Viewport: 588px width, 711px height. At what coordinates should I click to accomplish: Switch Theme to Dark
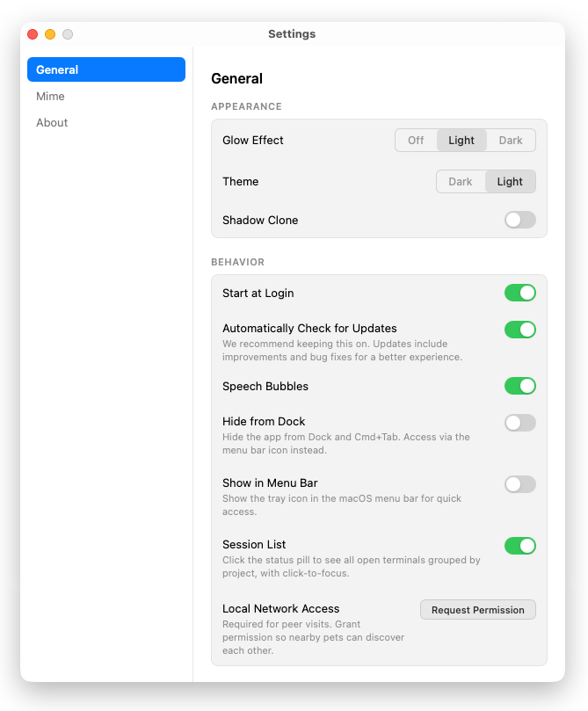[461, 181]
